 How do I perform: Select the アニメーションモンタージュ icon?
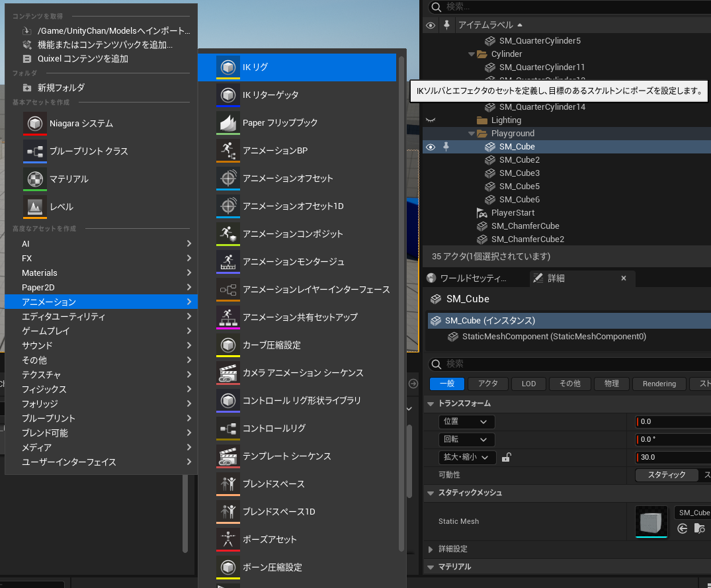point(228,261)
